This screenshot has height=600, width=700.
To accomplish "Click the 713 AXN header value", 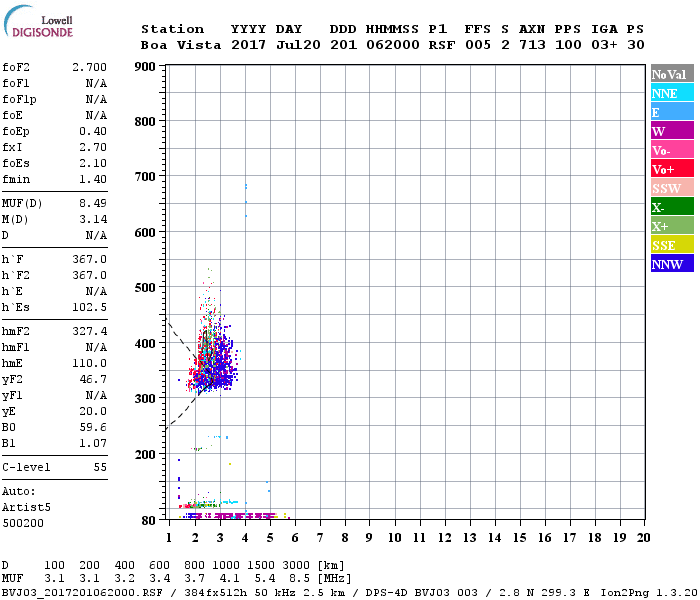I will [532, 46].
